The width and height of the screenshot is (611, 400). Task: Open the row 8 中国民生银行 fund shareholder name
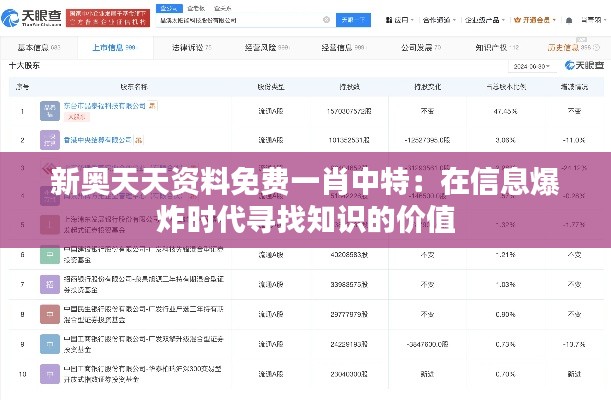click(x=144, y=314)
